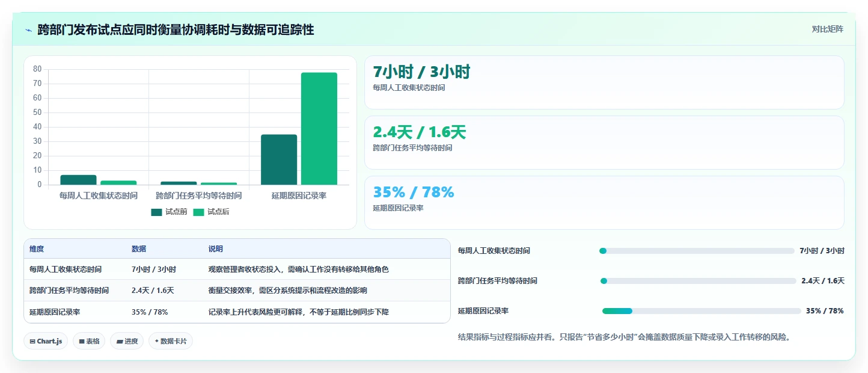Screen dimensions: 868x373
Task: Click the 数据 column header
Action: coord(139,249)
